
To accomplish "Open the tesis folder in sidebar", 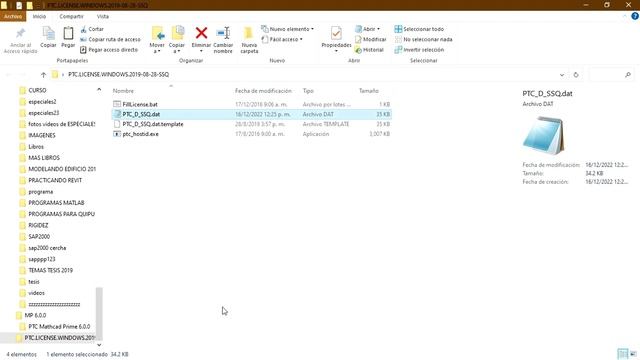I will tap(34, 282).
